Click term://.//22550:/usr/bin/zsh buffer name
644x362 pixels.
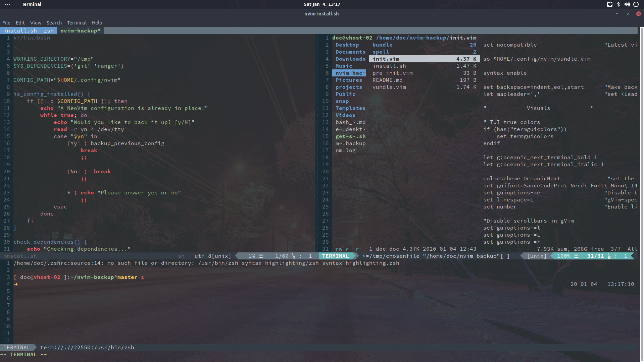tap(87, 348)
